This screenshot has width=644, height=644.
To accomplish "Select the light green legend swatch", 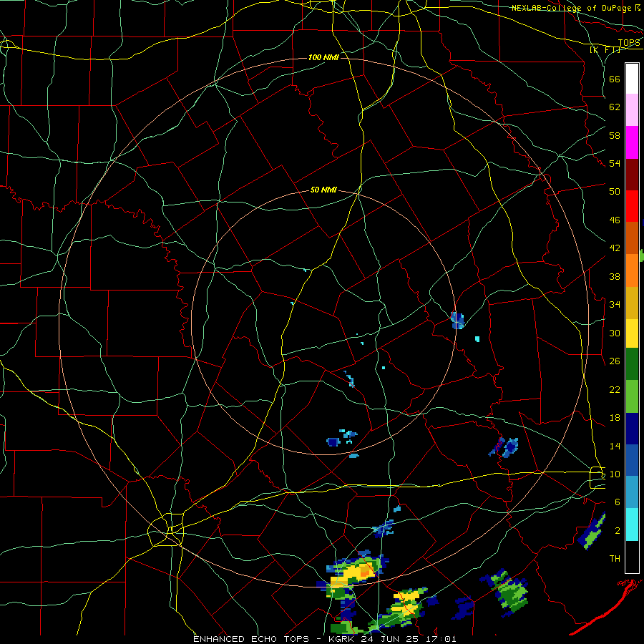I will (632, 396).
